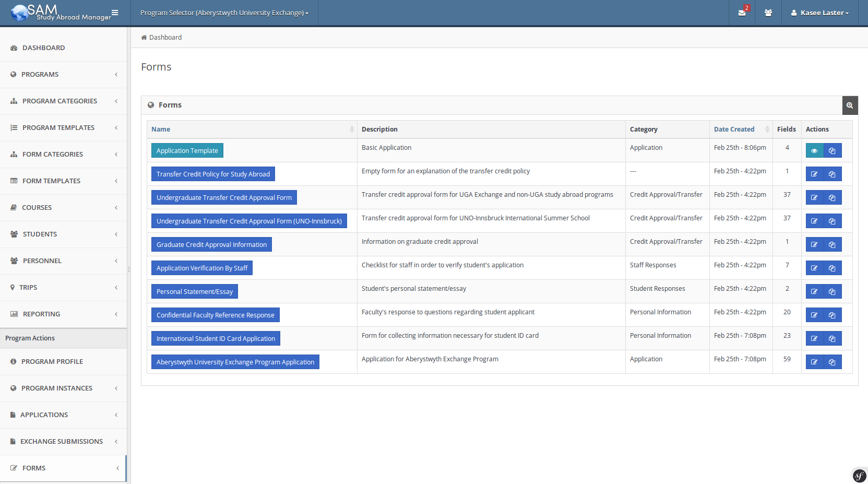Screen dimensions: 868x484
Task: Open search magnifier in Forms panel
Action: click(x=850, y=105)
